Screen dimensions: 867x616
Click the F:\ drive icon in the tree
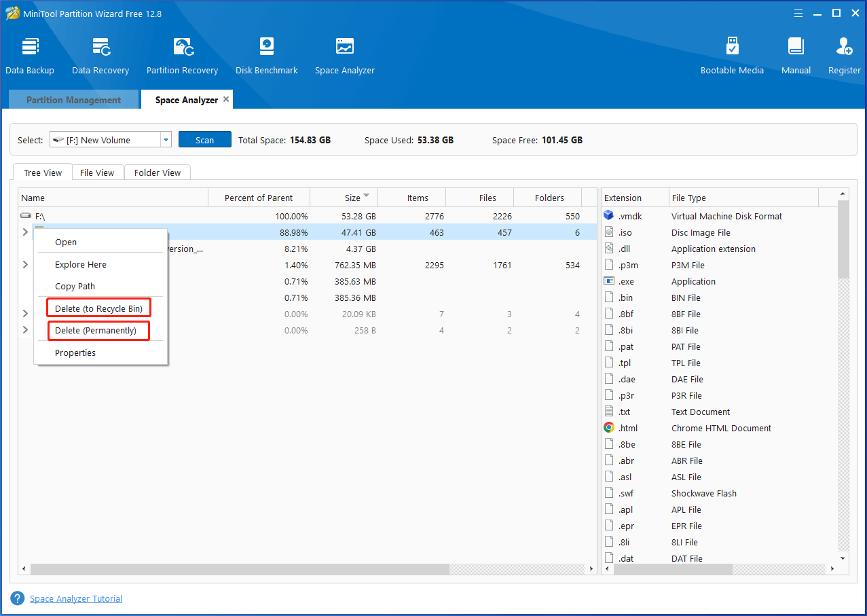(26, 216)
